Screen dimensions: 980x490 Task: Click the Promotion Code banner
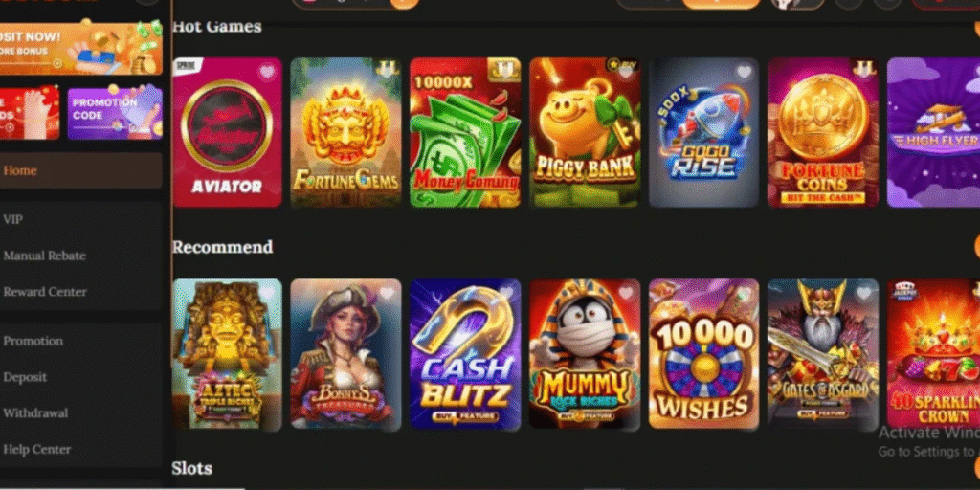[115, 113]
